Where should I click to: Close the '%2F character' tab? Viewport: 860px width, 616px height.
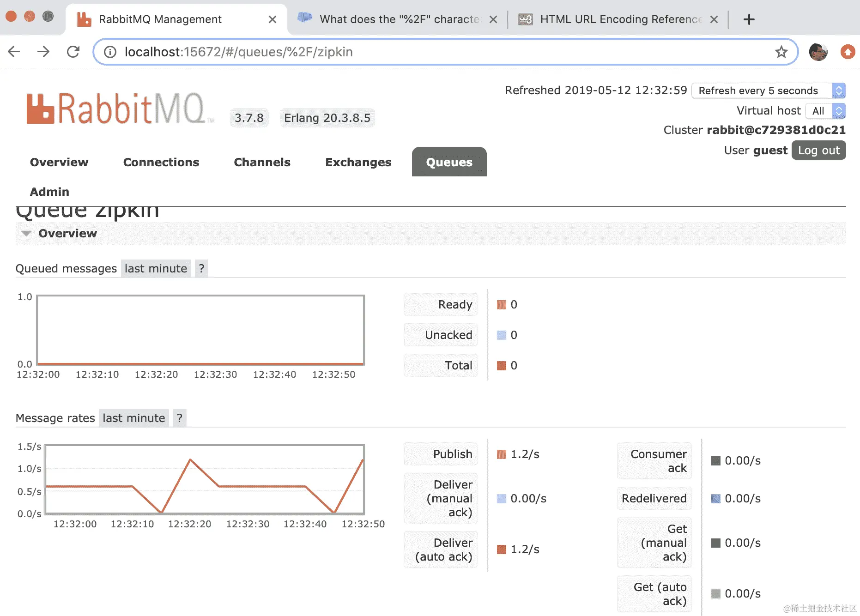(493, 19)
